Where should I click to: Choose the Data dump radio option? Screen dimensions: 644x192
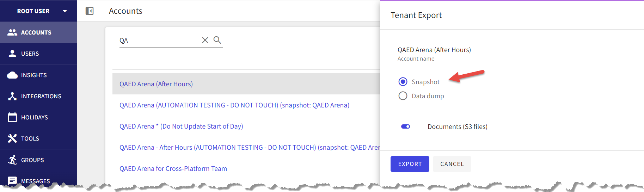click(x=403, y=96)
